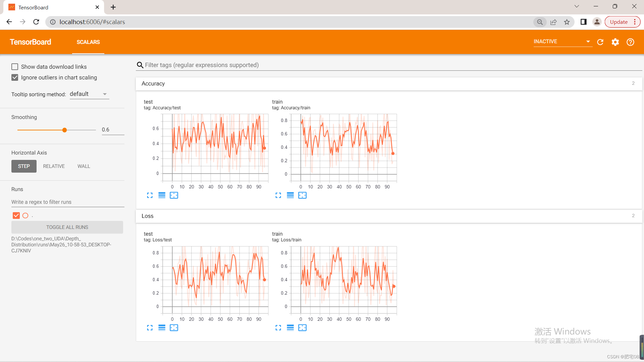Screen dimensions: 644x362
Task: Open TensorBoard settings gear
Action: click(x=615, y=42)
